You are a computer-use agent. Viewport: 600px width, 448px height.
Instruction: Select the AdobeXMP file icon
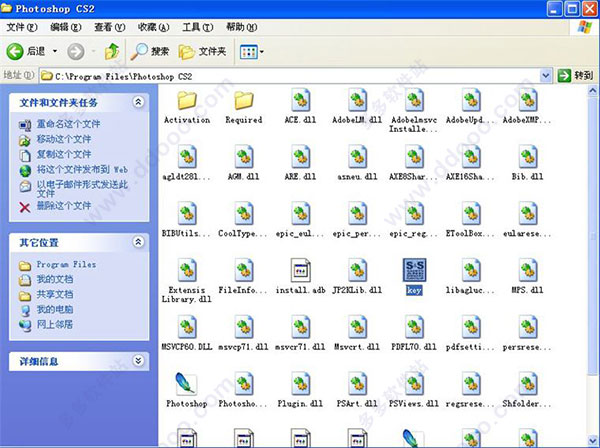[528, 100]
